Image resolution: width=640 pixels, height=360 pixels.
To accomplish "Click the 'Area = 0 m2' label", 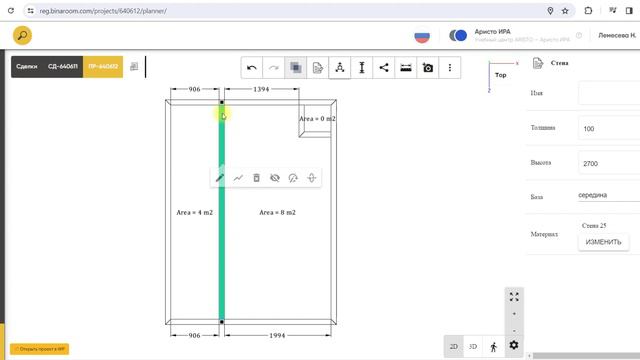I will point(318,119).
